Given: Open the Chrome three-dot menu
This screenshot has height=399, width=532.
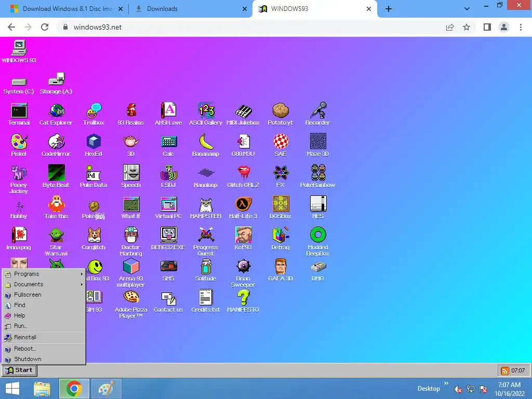Looking at the screenshot, I should (521, 27).
